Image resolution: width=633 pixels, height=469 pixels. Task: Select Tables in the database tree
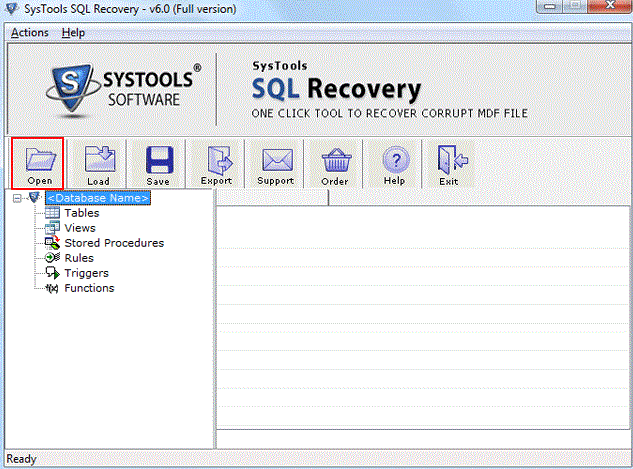(82, 213)
